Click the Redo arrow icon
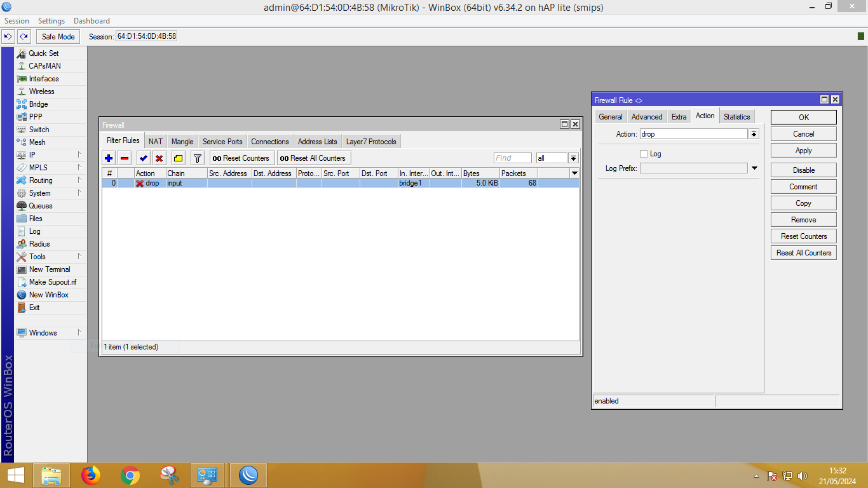 [24, 36]
